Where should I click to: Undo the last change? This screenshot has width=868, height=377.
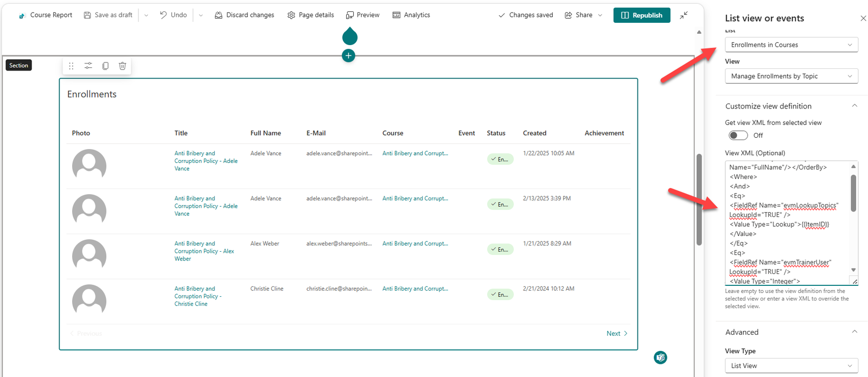pos(173,15)
